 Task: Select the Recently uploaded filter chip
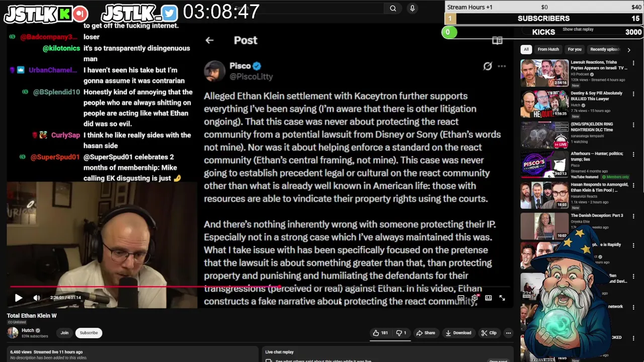tap(605, 49)
